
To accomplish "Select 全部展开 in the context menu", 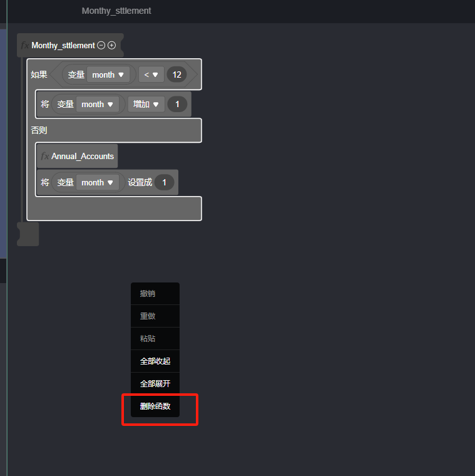I will [155, 384].
